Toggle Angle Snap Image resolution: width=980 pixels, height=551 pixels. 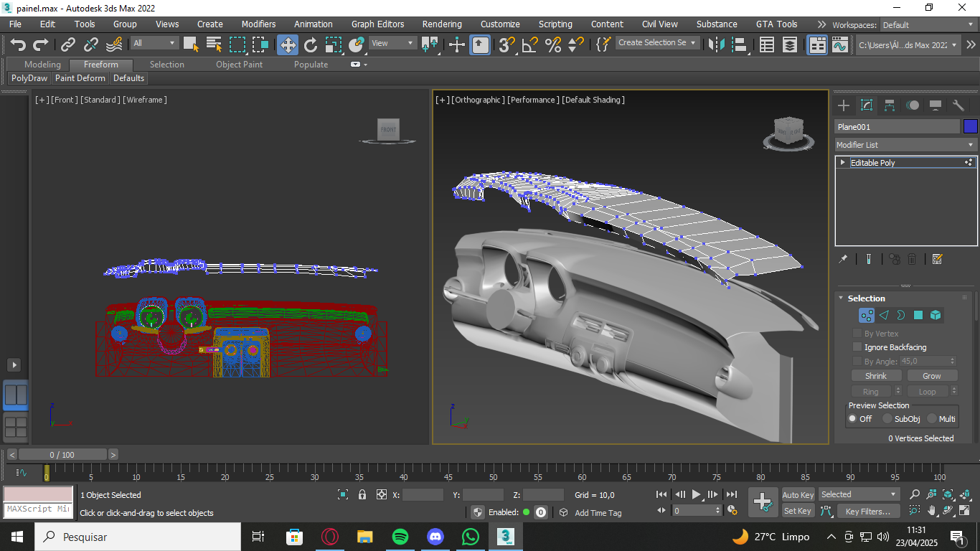pos(530,44)
